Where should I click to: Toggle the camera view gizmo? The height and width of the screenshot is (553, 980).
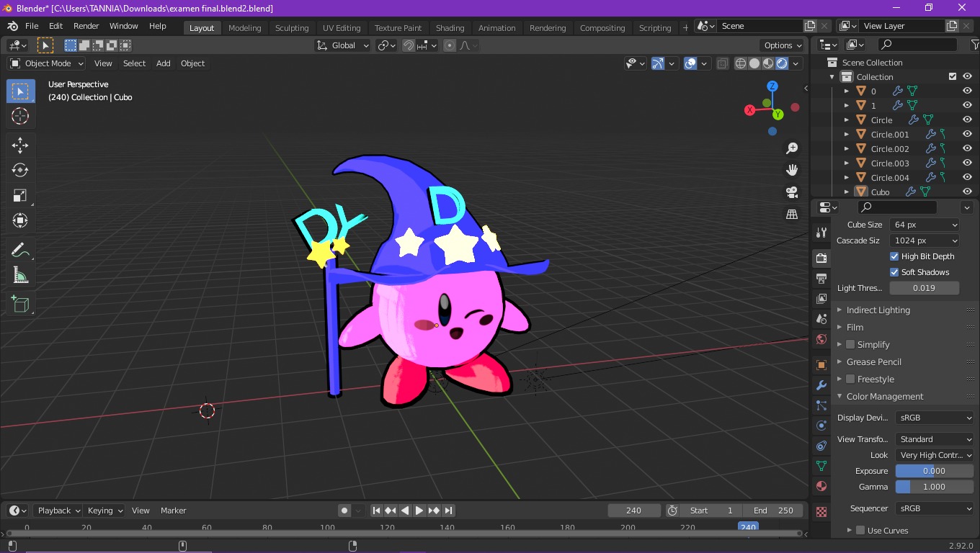coord(792,192)
